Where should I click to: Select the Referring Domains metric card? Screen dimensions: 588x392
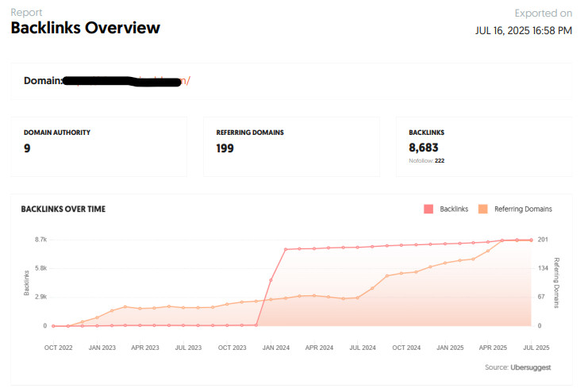pyautogui.click(x=291, y=147)
